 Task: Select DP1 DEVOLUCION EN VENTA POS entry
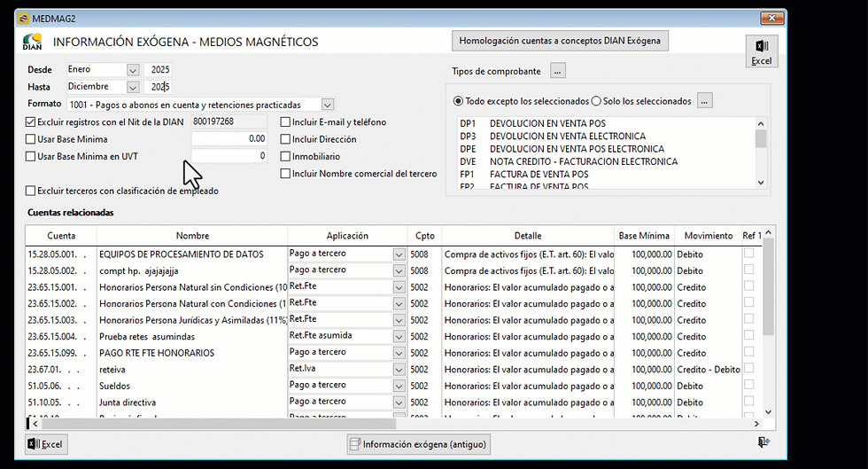point(606,123)
